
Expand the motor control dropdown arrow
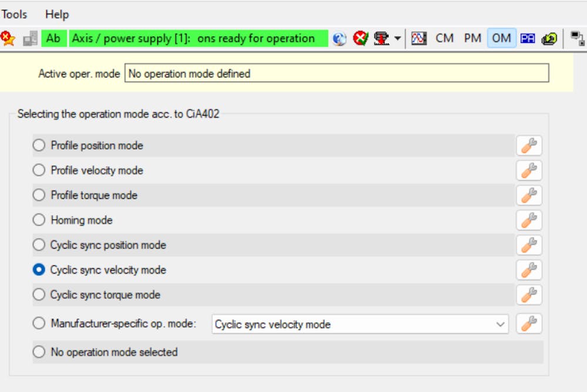point(398,38)
